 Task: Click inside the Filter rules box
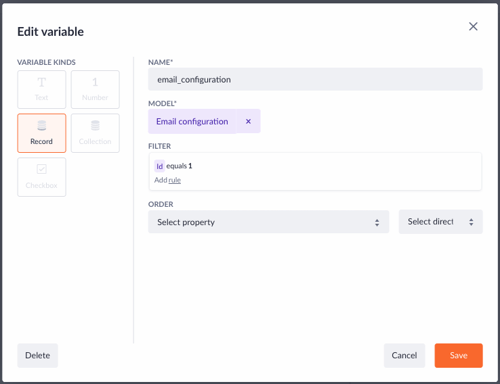315,172
